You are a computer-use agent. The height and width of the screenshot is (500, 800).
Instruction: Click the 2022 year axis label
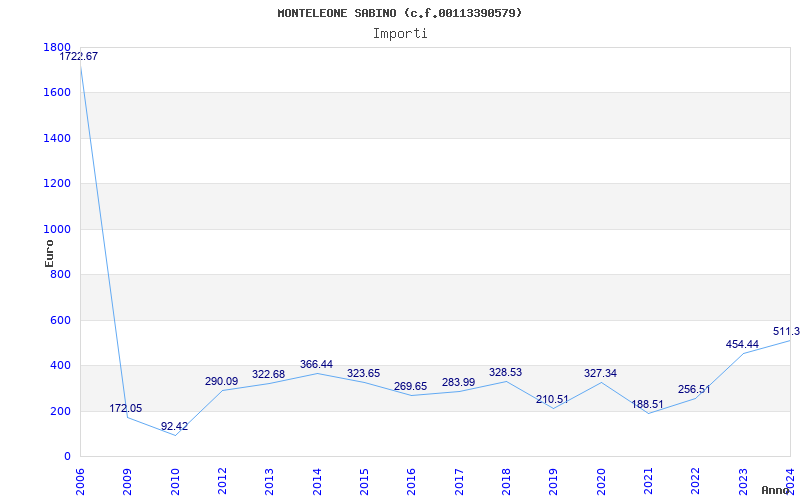(x=695, y=482)
